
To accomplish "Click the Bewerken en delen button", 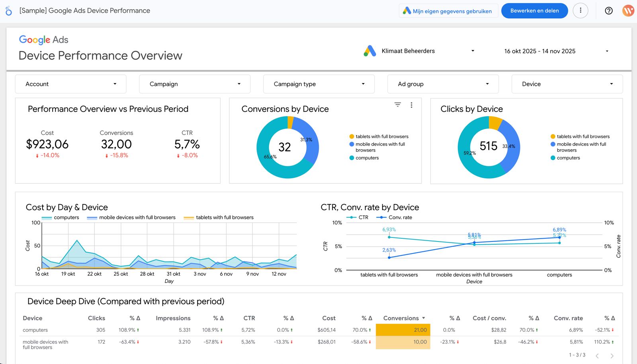I will pos(534,11).
